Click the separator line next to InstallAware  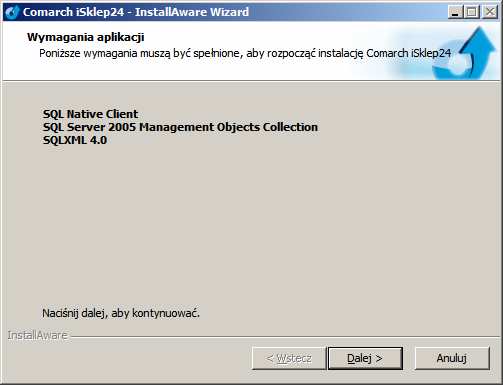coord(285,336)
